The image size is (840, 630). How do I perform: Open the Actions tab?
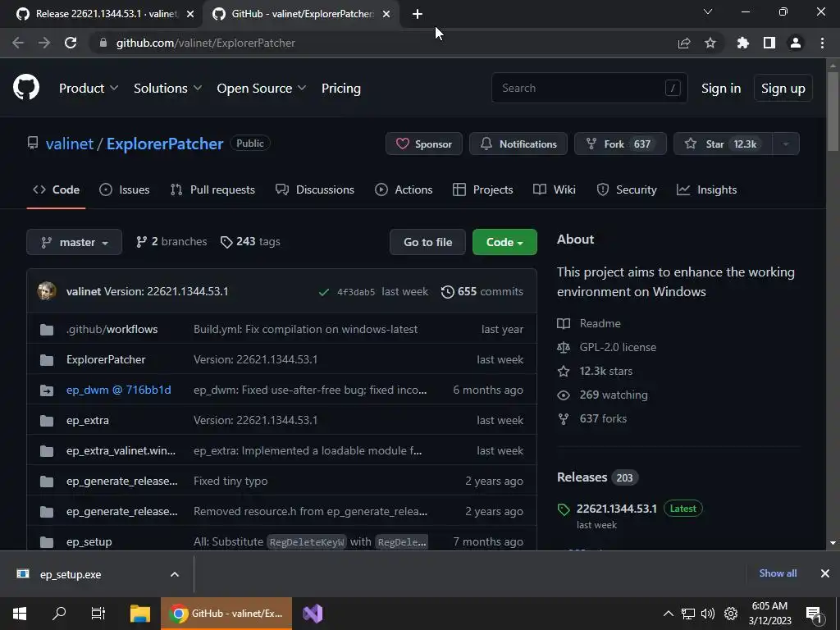(404, 189)
